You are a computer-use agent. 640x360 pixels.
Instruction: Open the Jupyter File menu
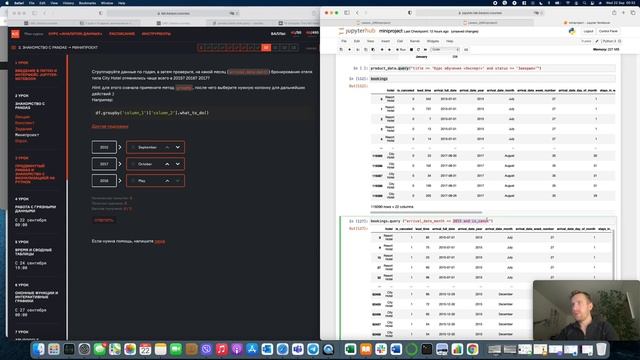click(x=344, y=41)
